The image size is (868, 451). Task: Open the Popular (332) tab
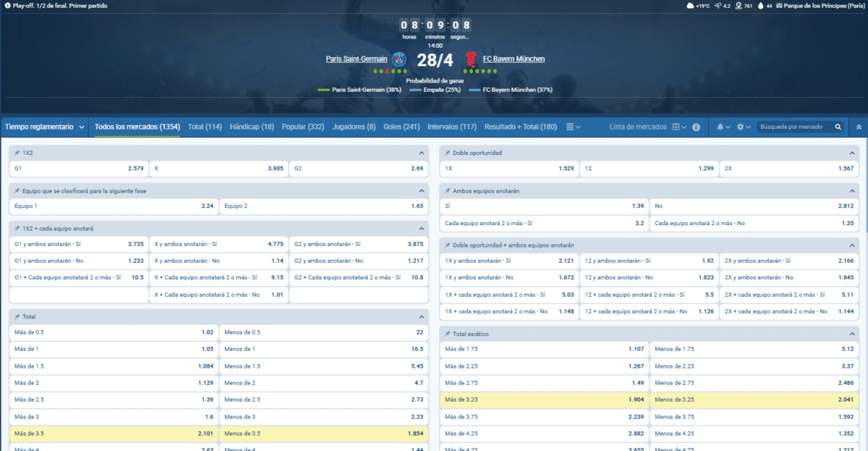coord(303,127)
